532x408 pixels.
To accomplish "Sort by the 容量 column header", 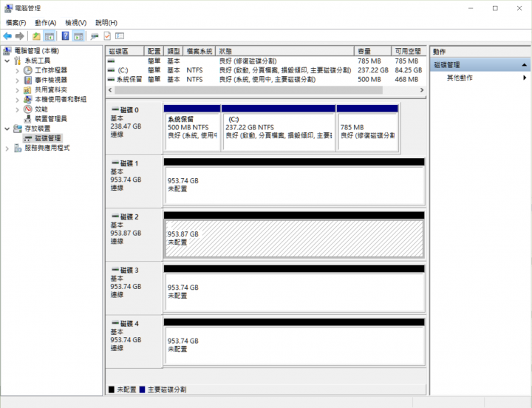I will pyautogui.click(x=372, y=51).
